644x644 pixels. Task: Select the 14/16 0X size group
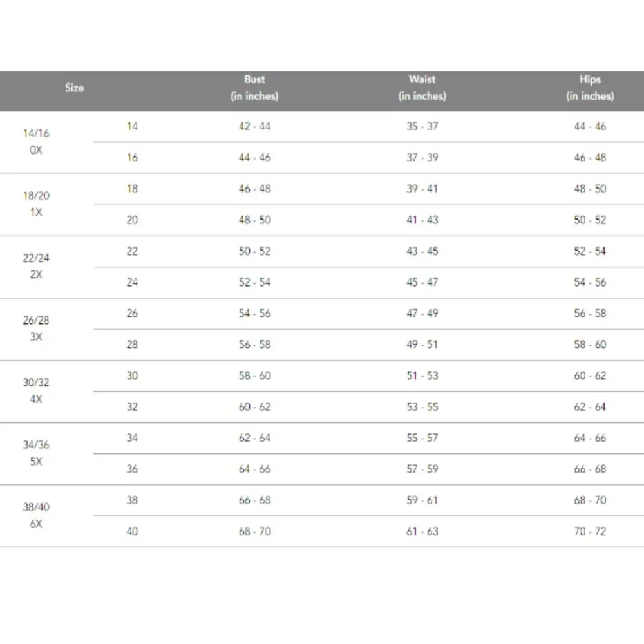[36, 142]
